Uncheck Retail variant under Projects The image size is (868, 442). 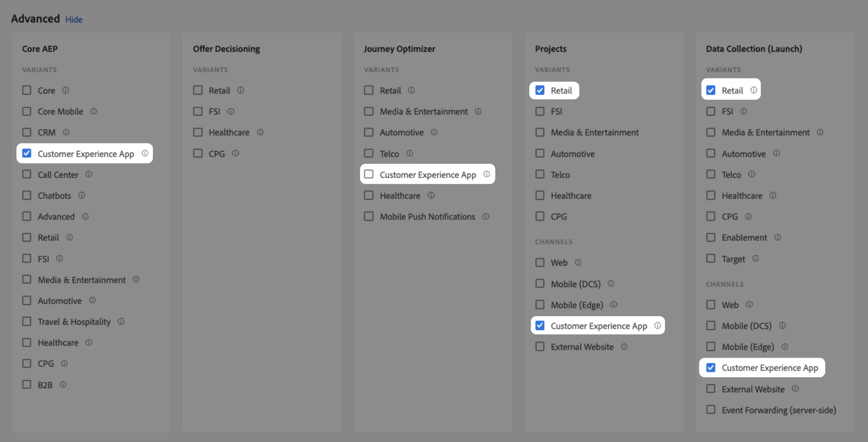(540, 90)
